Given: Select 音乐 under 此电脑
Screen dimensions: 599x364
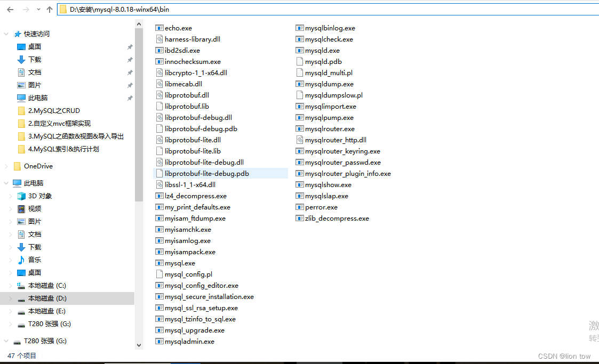Looking at the screenshot, I should tap(34, 260).
